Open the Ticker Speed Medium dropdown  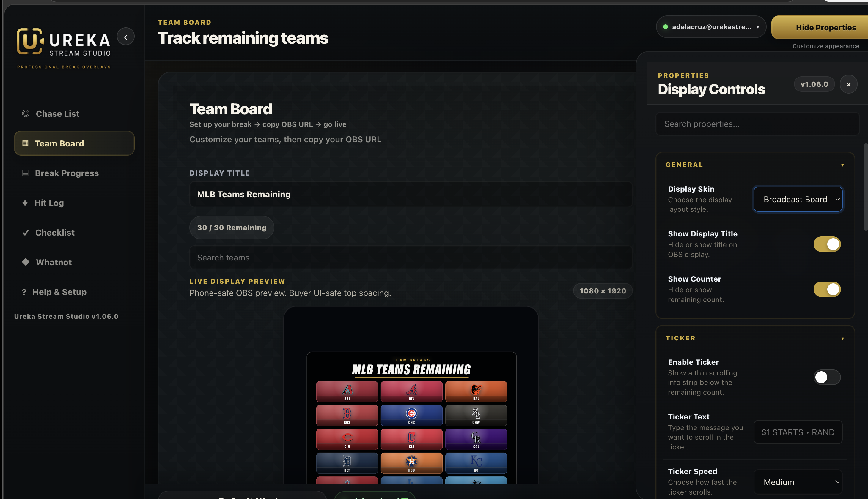798,482
